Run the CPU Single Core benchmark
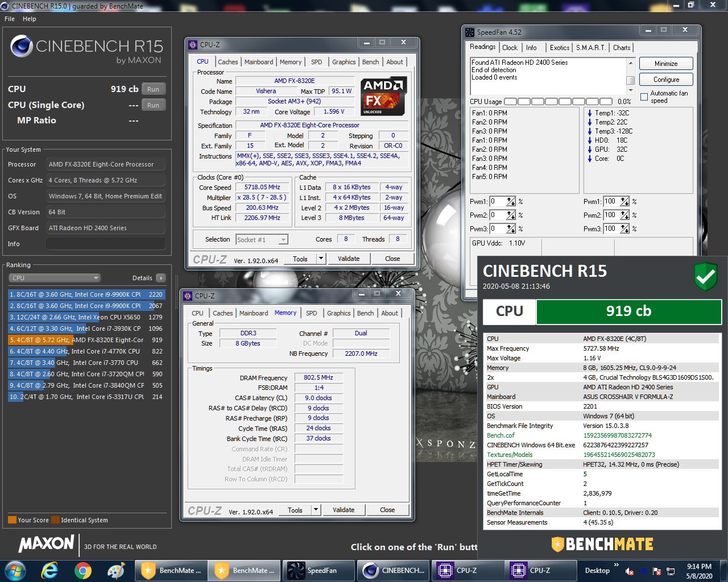728x582 pixels. (x=153, y=105)
